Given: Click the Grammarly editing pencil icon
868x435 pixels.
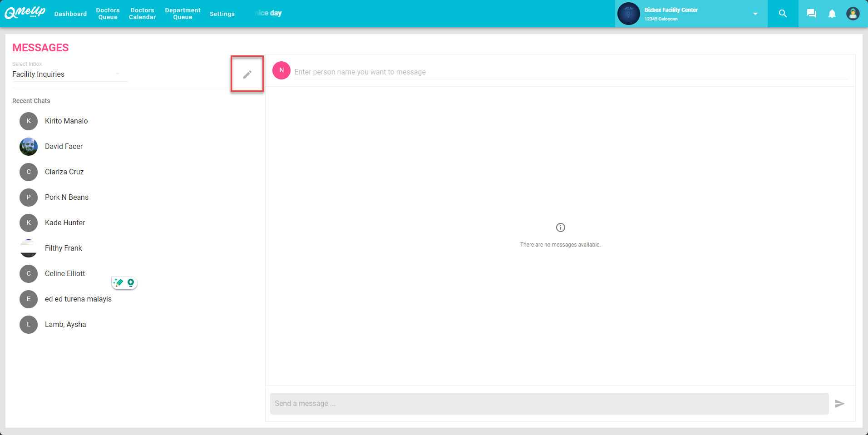Looking at the screenshot, I should click(x=118, y=282).
